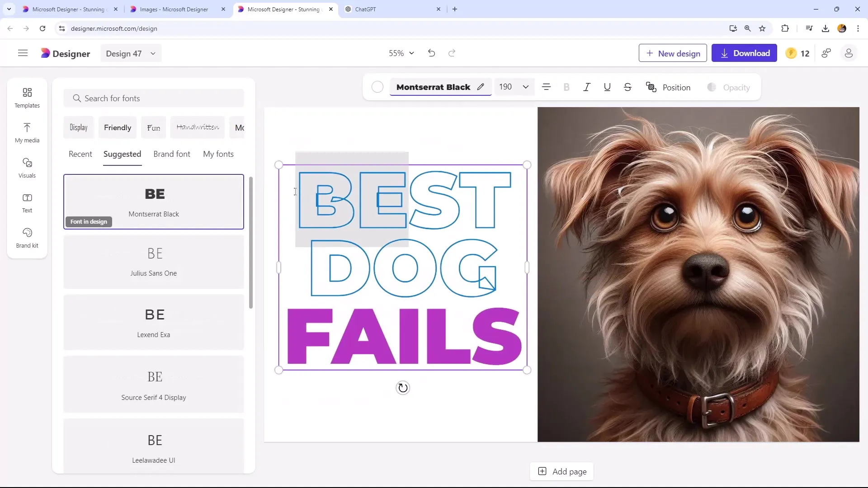Select the Leelawadee UI font
Image resolution: width=868 pixels, height=488 pixels.
154,446
